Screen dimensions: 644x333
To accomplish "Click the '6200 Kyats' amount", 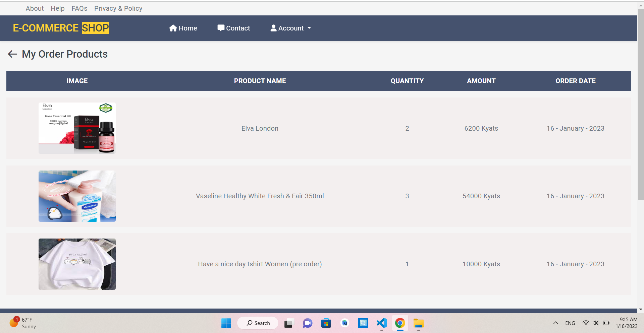I will (x=481, y=128).
